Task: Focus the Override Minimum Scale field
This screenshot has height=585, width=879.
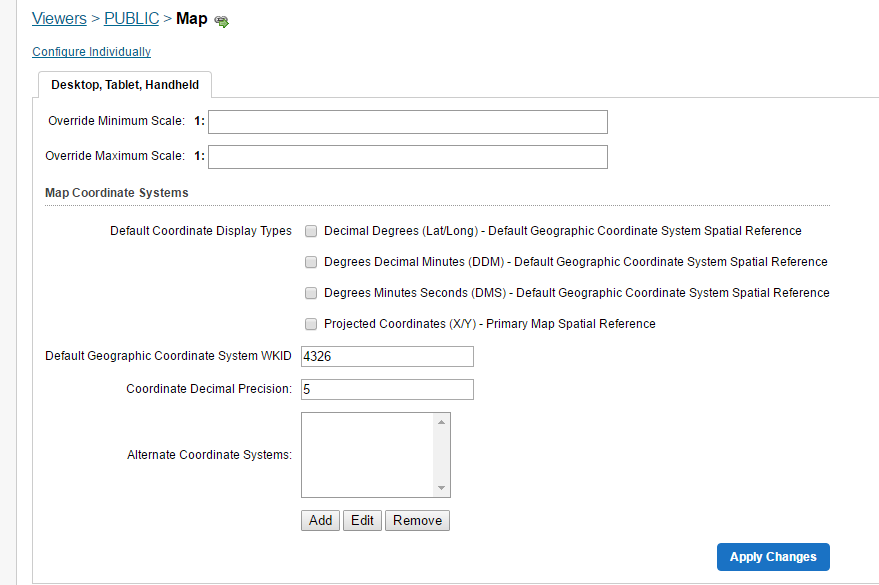Action: tap(408, 122)
